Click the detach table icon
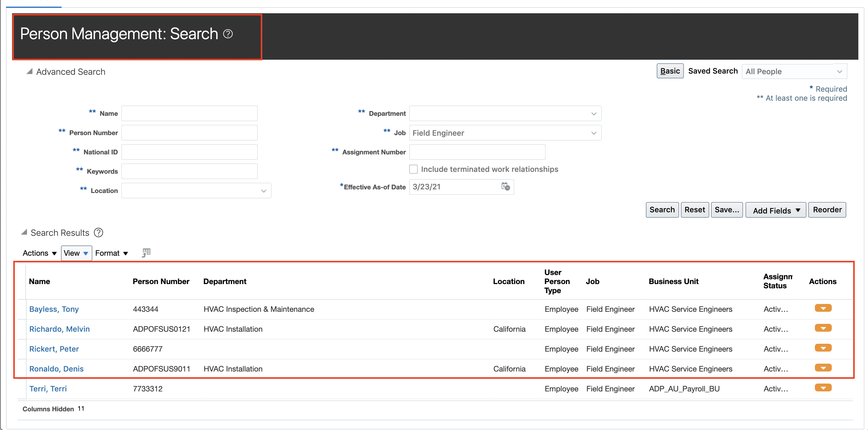 tap(146, 253)
